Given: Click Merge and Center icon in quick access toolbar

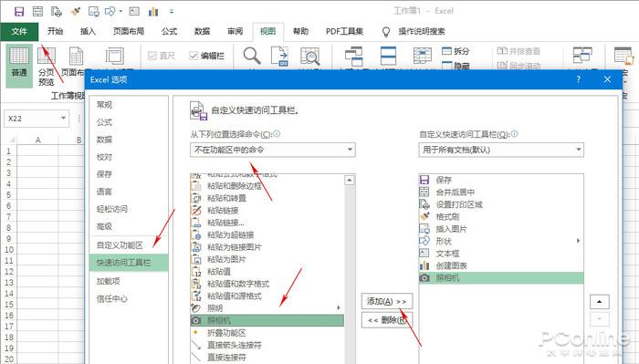Looking at the screenshot, I should pyautogui.click(x=37, y=11).
